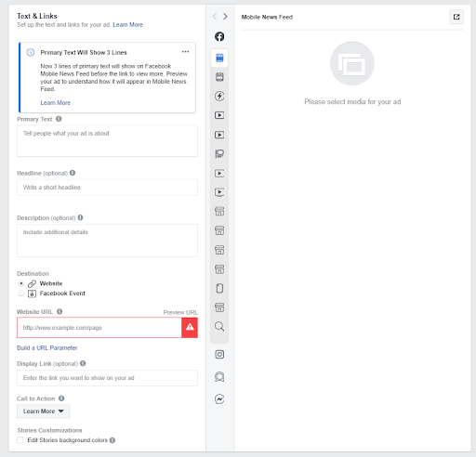Select the Facebook Search placement magnifier icon
476x457 pixels.
pos(219,326)
